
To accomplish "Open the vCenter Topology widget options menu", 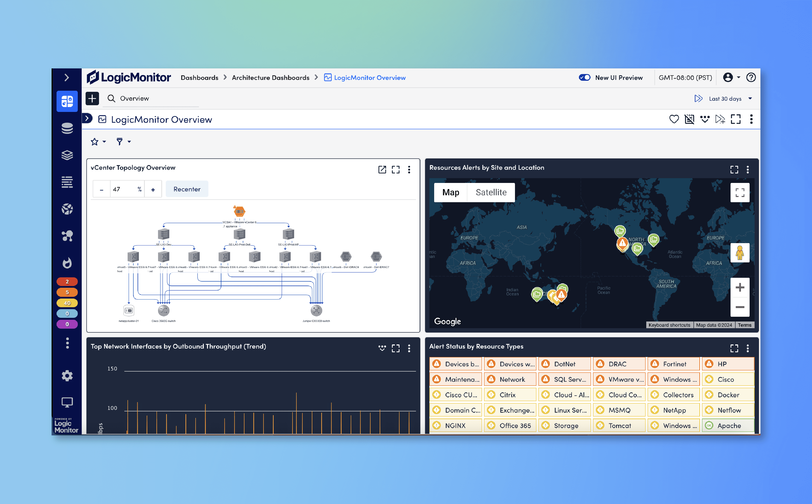I will pos(409,170).
